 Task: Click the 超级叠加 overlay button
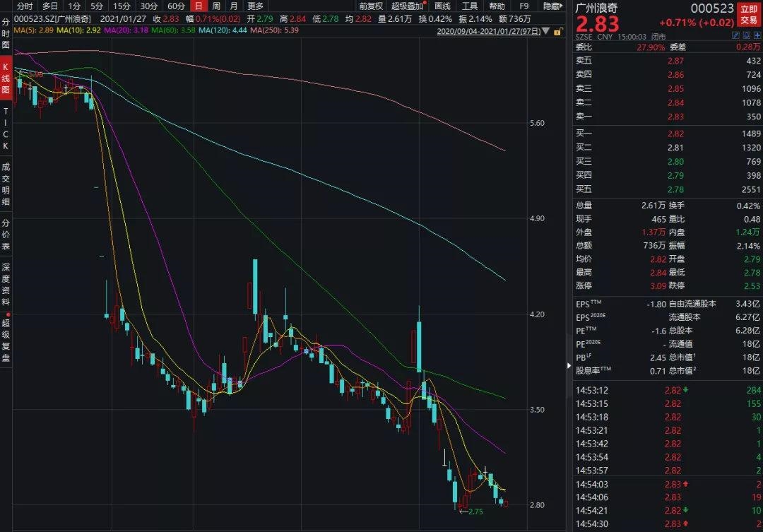408,6
